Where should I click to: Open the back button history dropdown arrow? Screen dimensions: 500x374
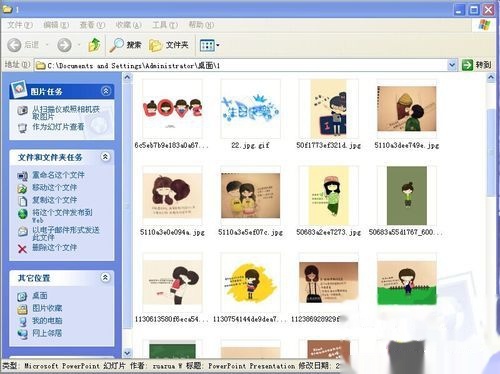point(47,45)
